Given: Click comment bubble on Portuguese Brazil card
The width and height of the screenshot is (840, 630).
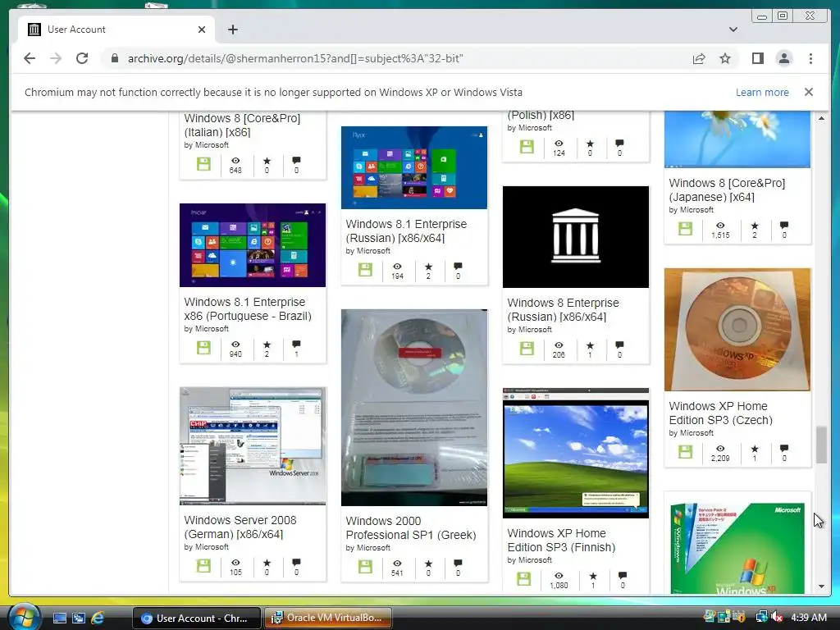Looking at the screenshot, I should click(x=296, y=344).
